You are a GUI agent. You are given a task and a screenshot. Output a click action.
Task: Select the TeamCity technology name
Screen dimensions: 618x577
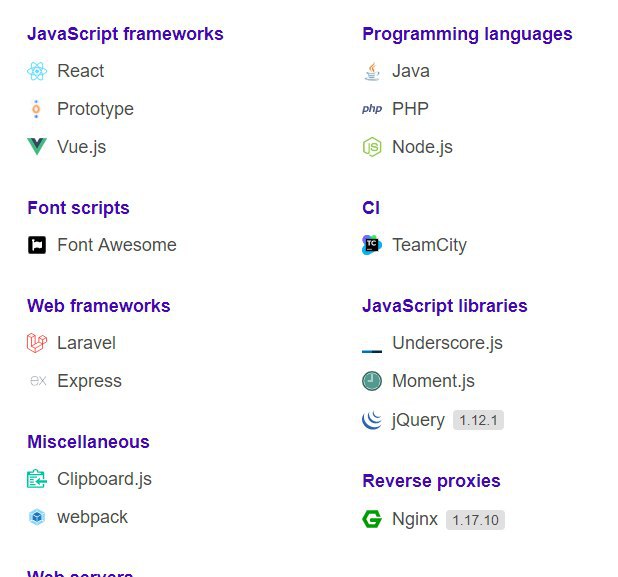pyautogui.click(x=430, y=246)
